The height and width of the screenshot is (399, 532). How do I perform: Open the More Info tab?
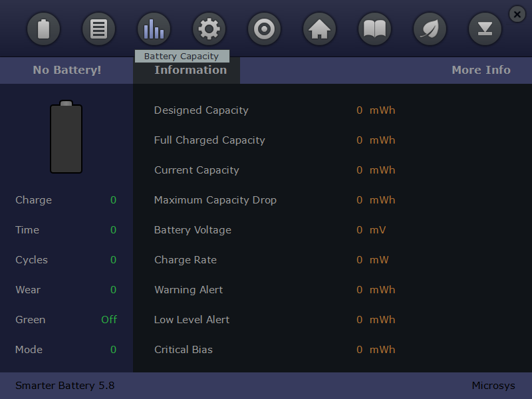[481, 70]
